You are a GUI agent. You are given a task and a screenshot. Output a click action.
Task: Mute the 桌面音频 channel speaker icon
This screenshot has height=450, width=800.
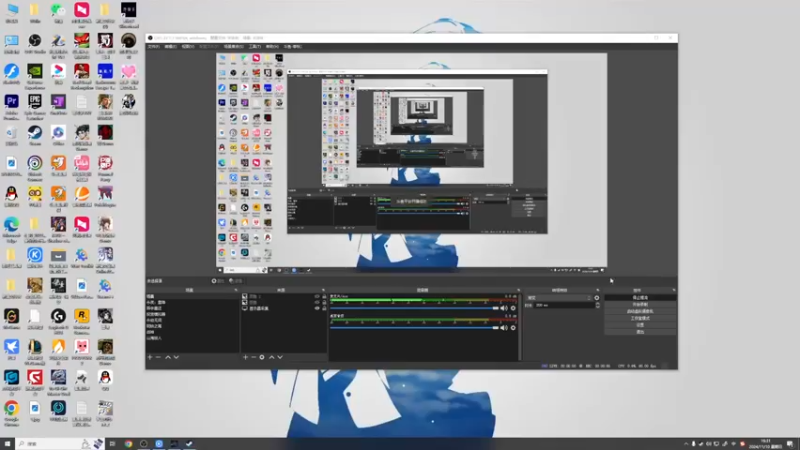(504, 328)
